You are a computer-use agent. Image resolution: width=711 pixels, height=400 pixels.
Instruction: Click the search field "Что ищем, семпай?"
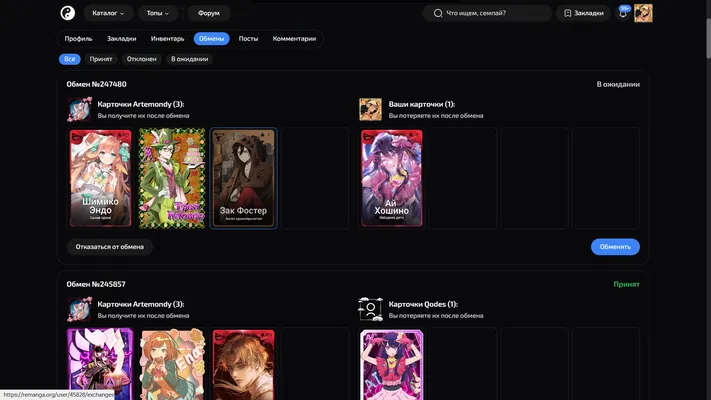487,13
